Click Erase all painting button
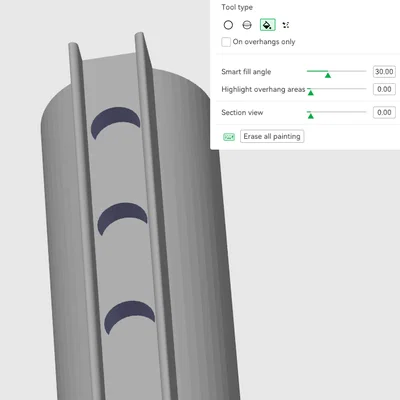The width and height of the screenshot is (400, 400). [272, 136]
